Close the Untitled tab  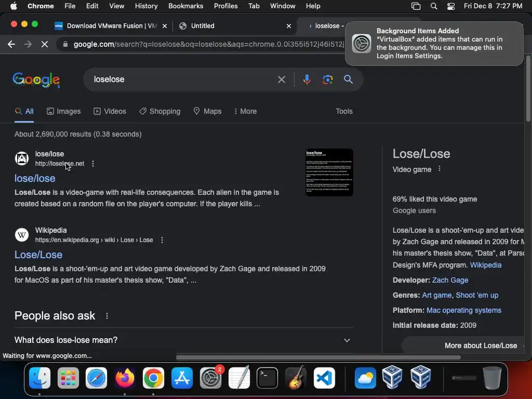pos(289,26)
